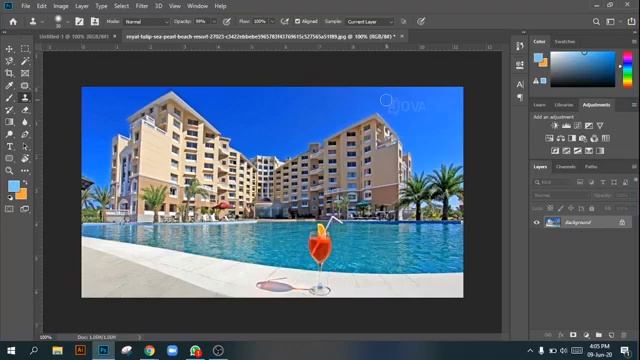Open the Character panel icon
640x360 pixels.
520,84
